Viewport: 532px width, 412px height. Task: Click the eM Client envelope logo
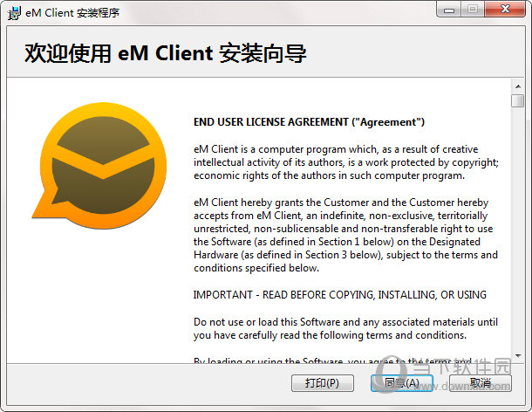101,166
